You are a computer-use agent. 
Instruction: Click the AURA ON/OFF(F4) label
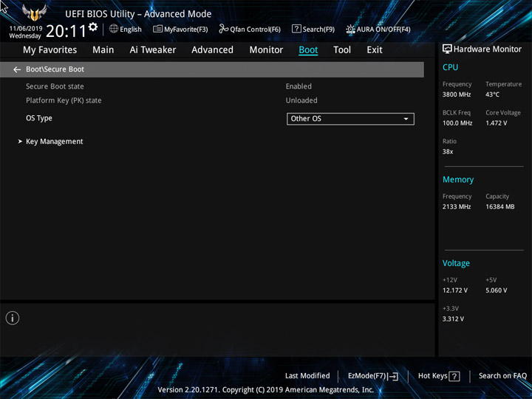[383, 30]
